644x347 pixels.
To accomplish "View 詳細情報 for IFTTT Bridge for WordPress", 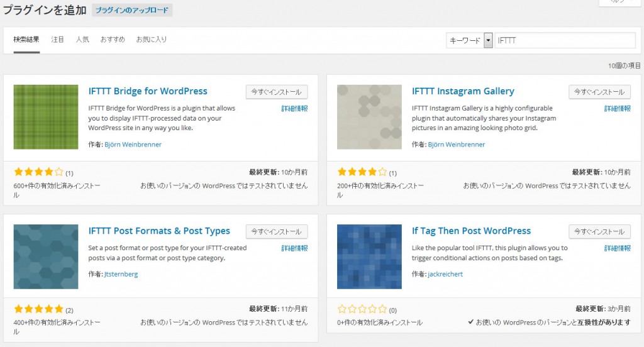I will point(294,108).
